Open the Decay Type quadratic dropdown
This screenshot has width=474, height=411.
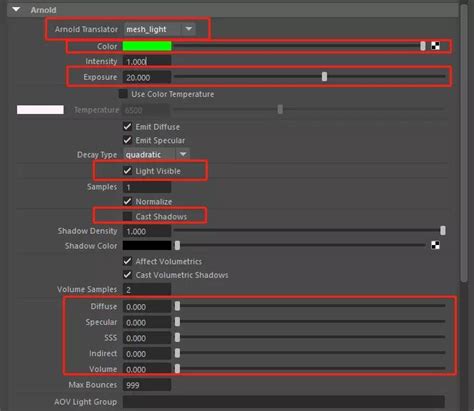pyautogui.click(x=156, y=154)
